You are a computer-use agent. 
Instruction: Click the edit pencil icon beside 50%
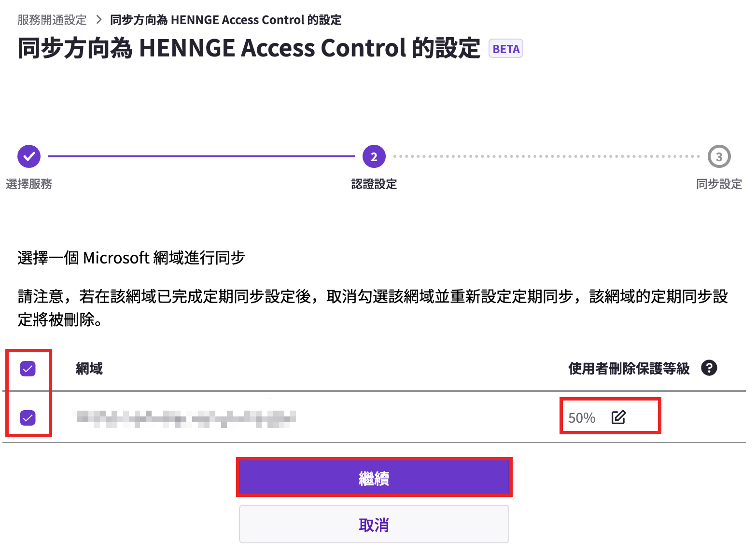click(618, 417)
